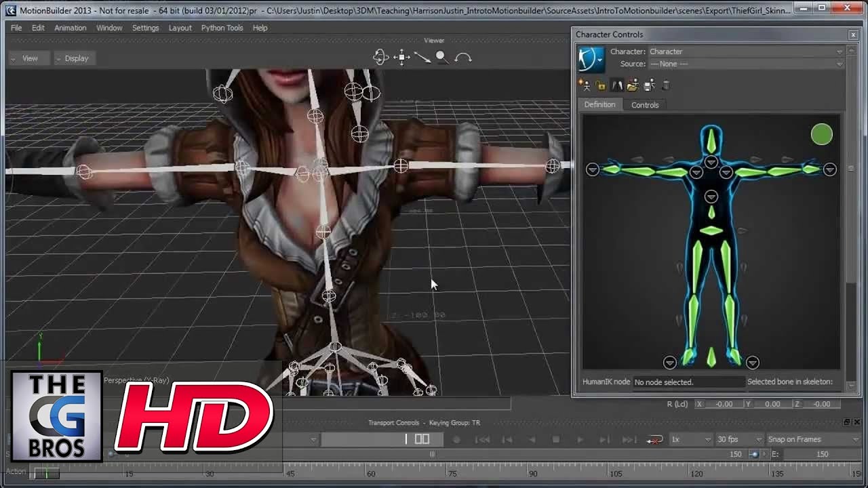The image size is (868, 488).
Task: Open the Python Tools menu
Action: click(222, 28)
